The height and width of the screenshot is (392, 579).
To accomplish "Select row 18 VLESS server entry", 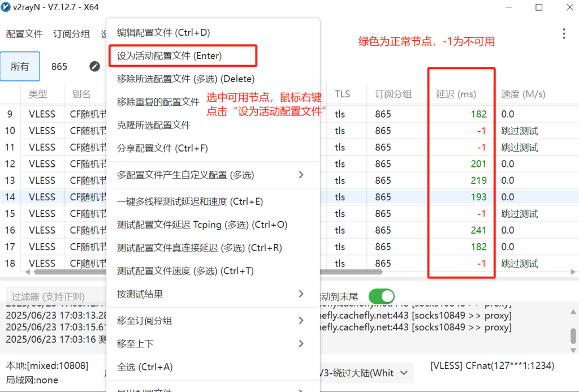I will click(x=289, y=264).
